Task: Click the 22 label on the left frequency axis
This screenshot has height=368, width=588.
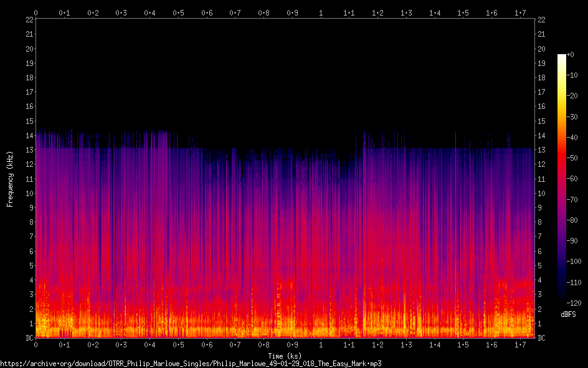Action: coord(28,20)
